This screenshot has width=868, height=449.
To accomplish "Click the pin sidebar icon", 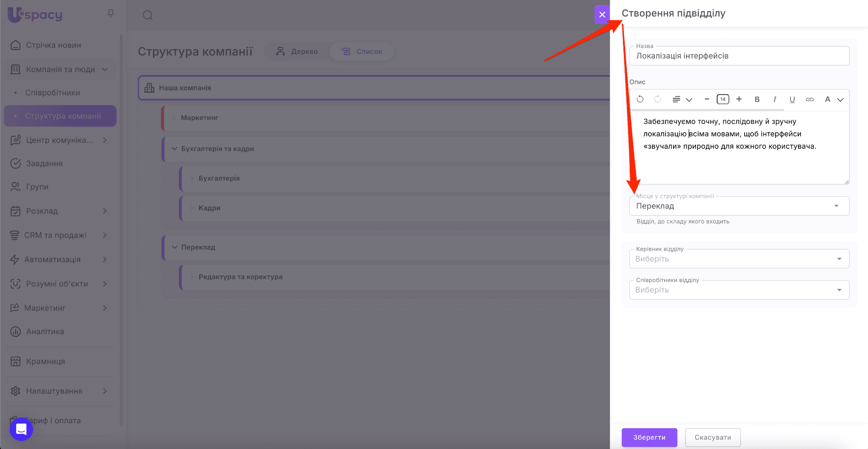I will [x=111, y=14].
